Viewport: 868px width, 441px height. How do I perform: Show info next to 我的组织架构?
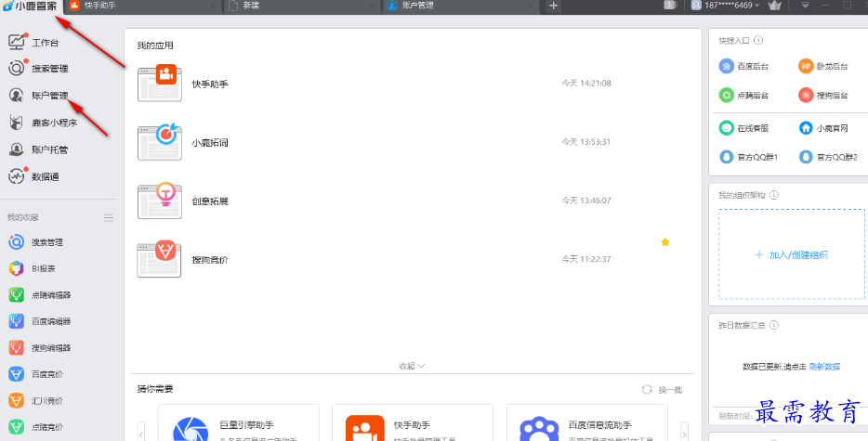pos(774,195)
